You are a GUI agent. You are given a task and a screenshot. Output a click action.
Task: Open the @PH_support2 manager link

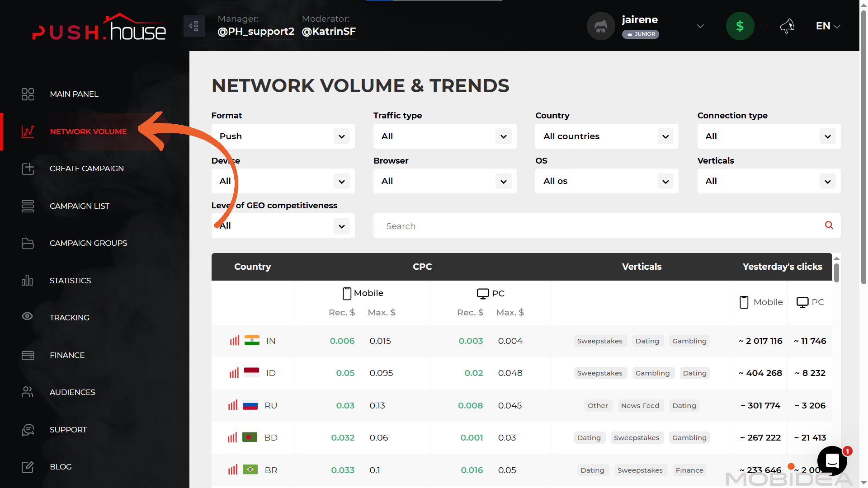tap(256, 32)
